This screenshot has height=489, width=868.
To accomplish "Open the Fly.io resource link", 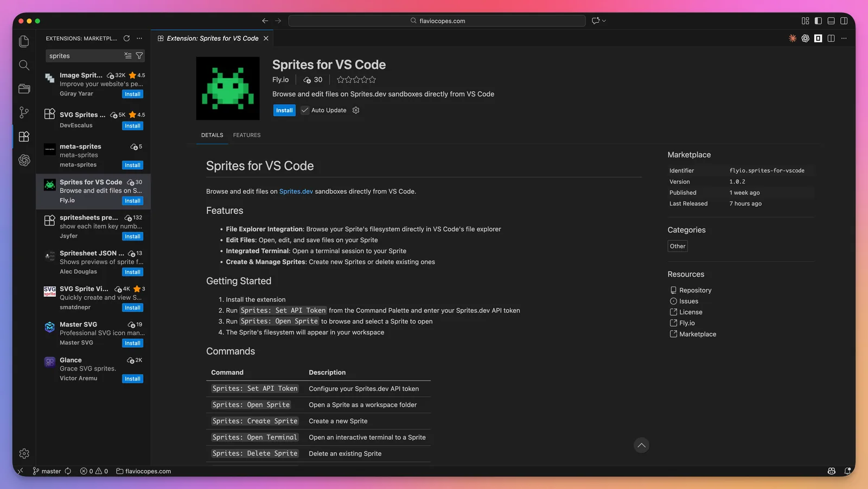I will tap(687, 323).
